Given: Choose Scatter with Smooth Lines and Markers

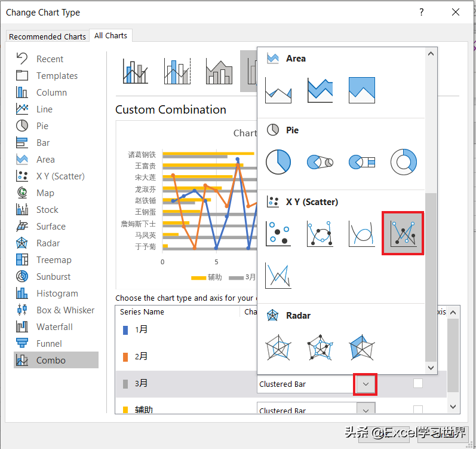Looking at the screenshot, I should (x=320, y=234).
